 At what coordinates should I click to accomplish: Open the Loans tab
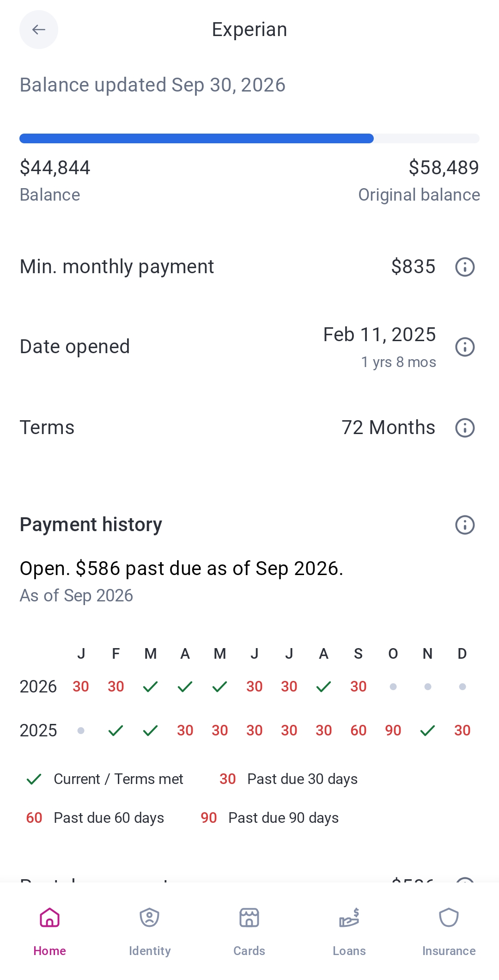click(349, 931)
